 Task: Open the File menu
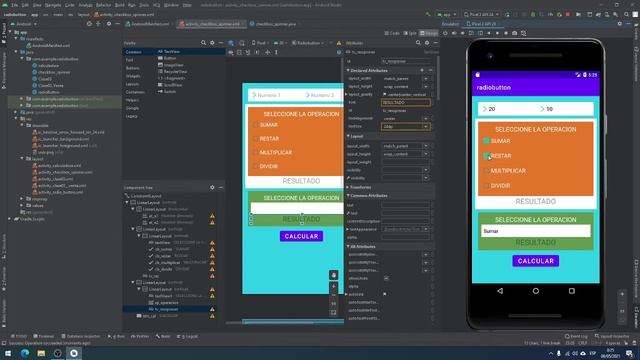pyautogui.click(x=15, y=5)
